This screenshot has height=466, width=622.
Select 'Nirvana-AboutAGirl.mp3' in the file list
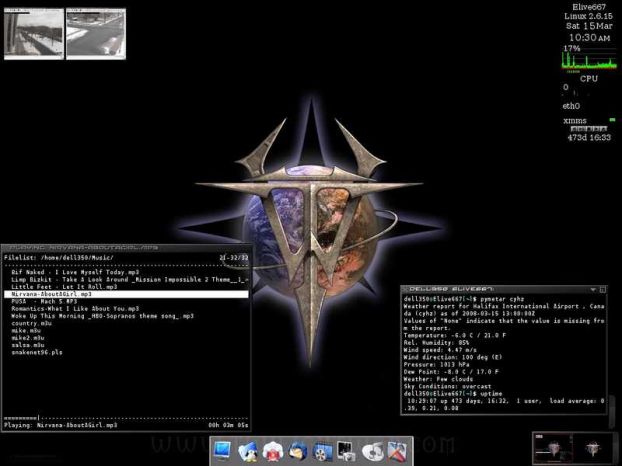pos(126,294)
